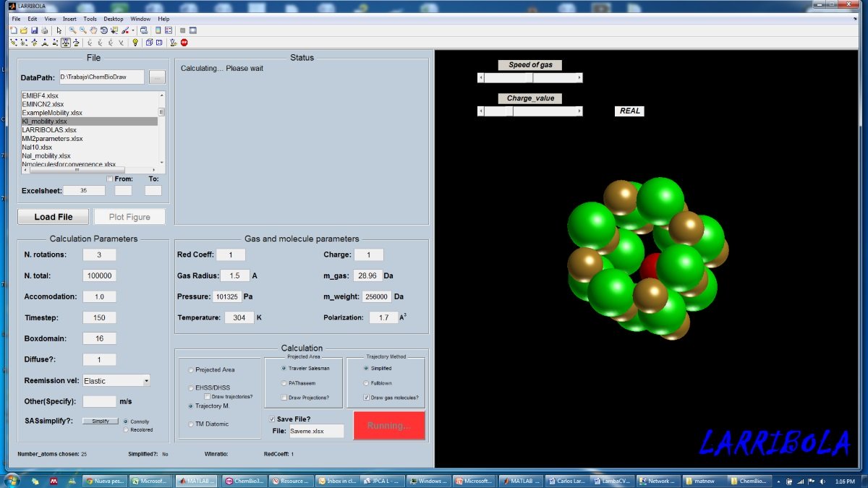The image size is (868, 488).
Task: Open the Tools menu
Action: [90, 19]
